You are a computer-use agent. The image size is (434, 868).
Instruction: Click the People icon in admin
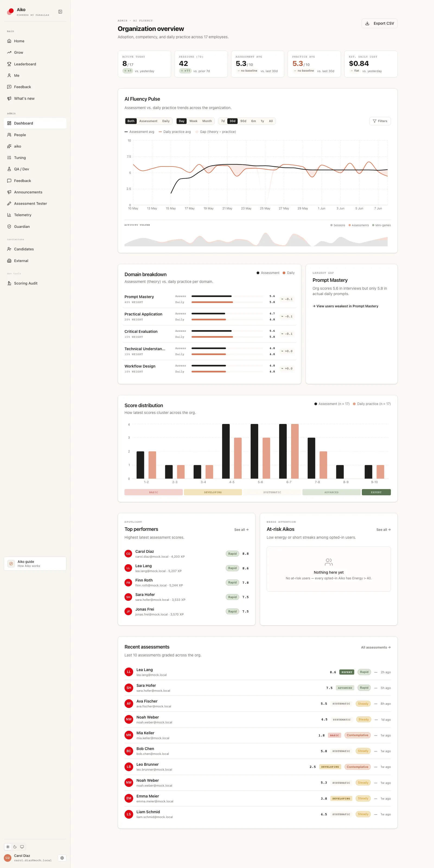pyautogui.click(x=9, y=135)
